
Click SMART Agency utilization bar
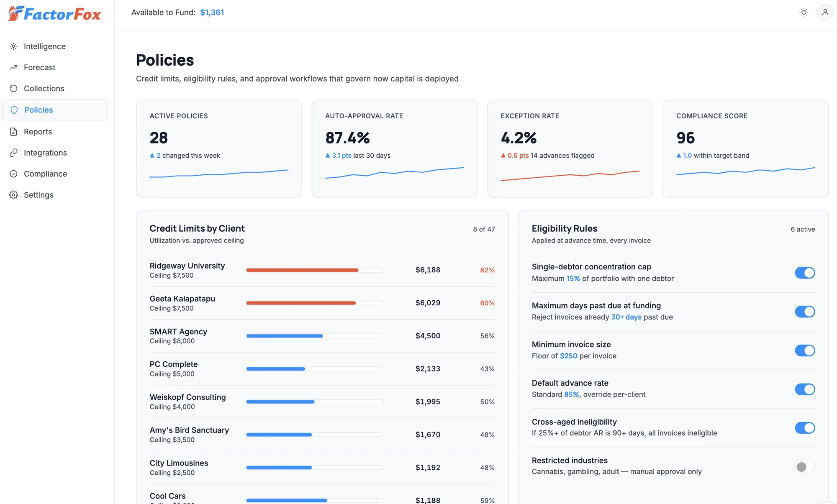click(315, 336)
